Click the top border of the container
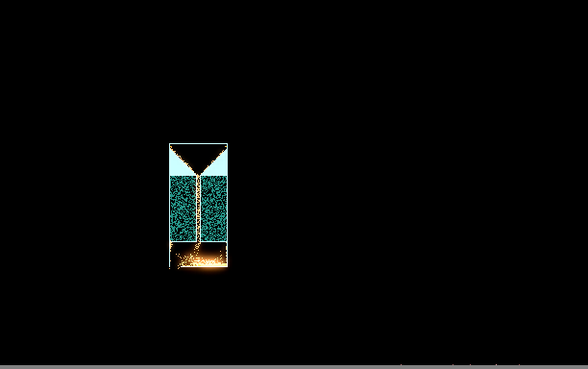 pyautogui.click(x=198, y=143)
